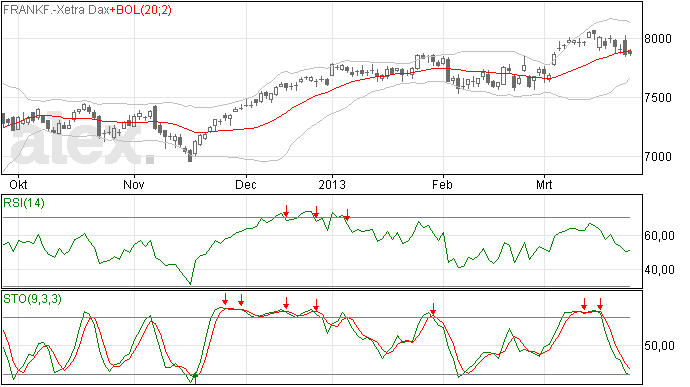690x387 pixels.
Task: Click the Nov month label on time axis
Action: [134, 184]
